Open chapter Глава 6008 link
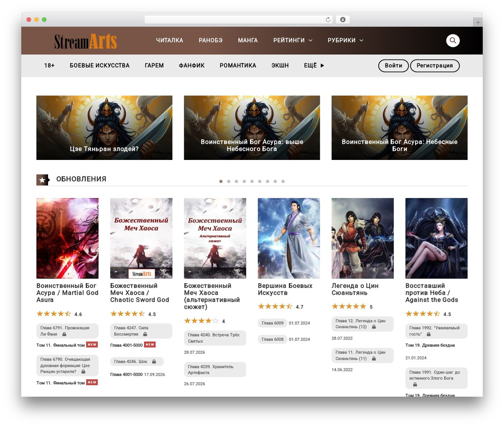 click(272, 339)
